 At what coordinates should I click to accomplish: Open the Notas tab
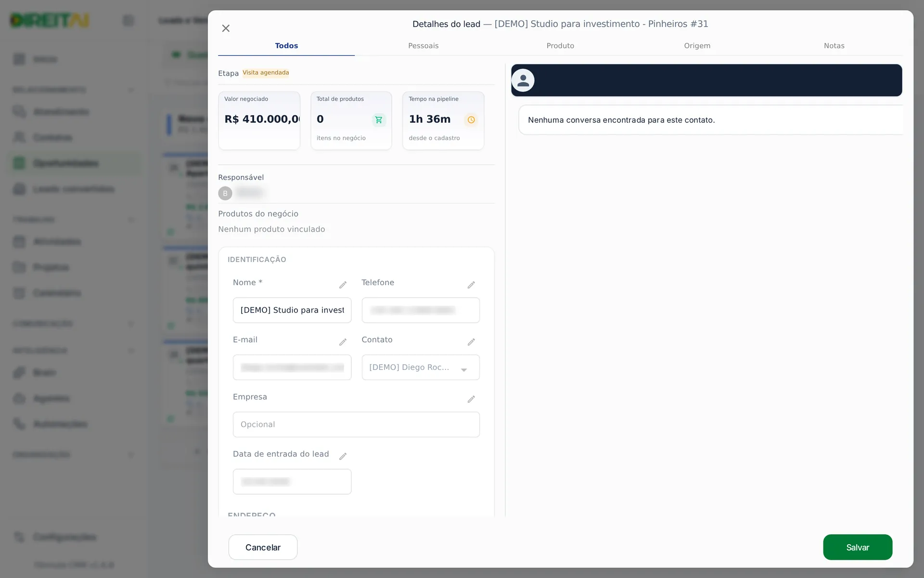(x=834, y=46)
